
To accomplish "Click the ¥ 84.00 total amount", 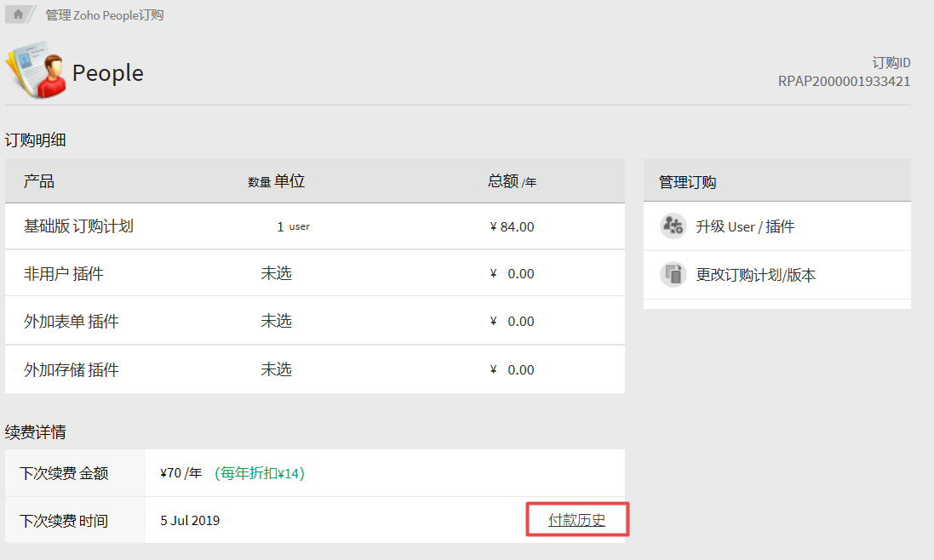I will [x=512, y=227].
